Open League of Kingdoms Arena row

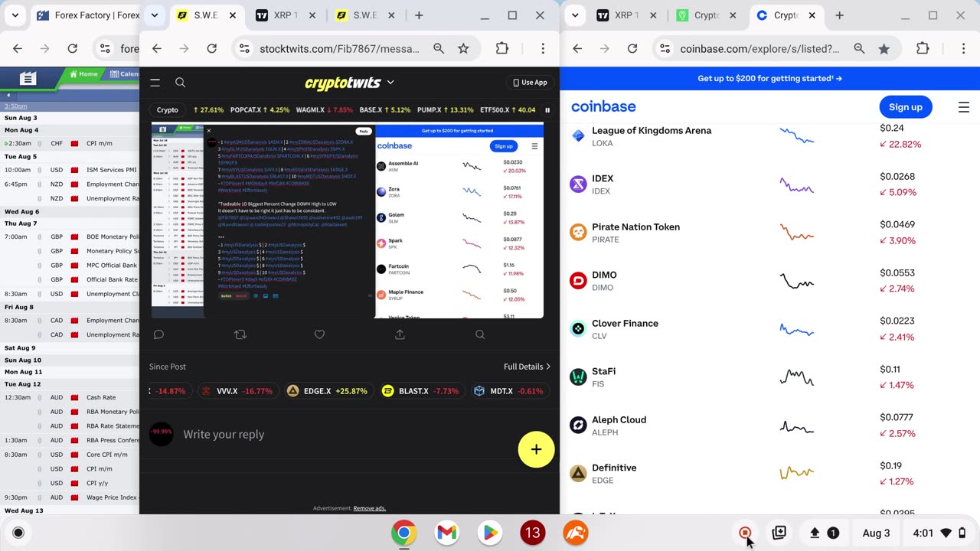tap(770, 136)
